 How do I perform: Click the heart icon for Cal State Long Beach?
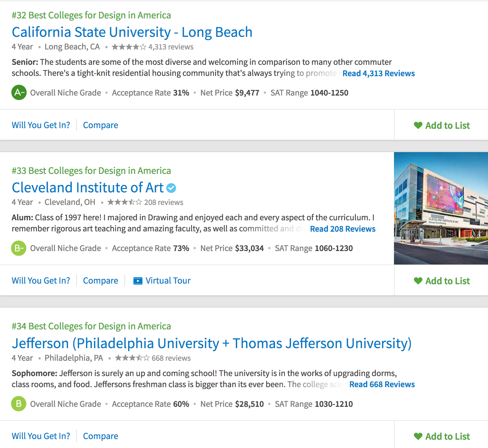click(x=418, y=125)
